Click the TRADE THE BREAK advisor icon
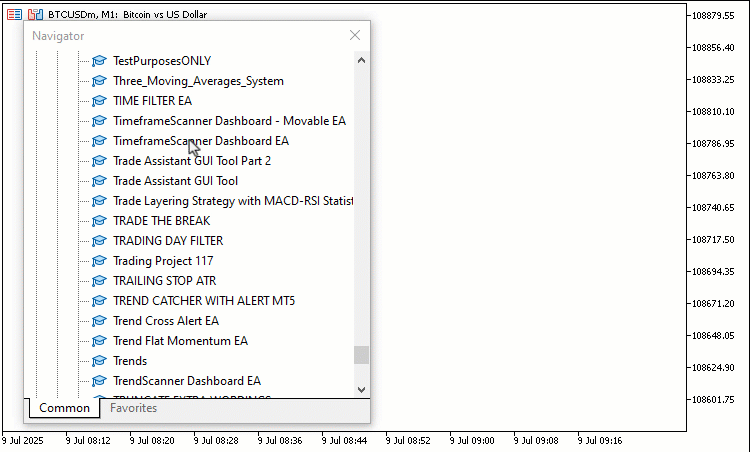This screenshot has height=452, width=750. pyautogui.click(x=99, y=221)
